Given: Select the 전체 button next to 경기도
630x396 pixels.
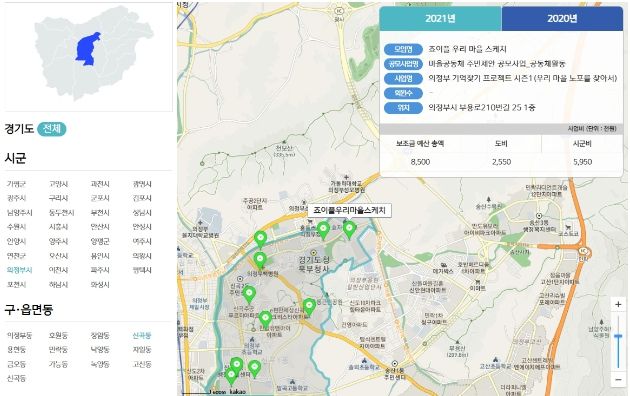Looking at the screenshot, I should 52,129.
